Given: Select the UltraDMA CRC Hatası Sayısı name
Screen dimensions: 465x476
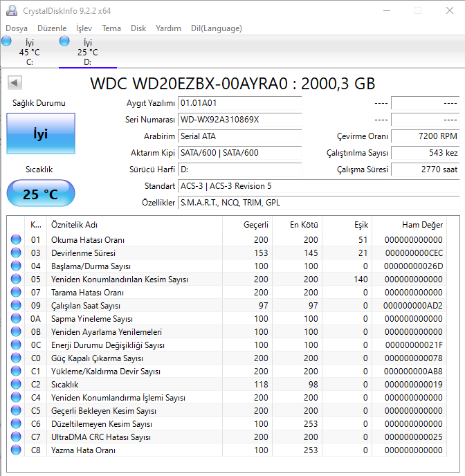Looking at the screenshot, I should click(x=101, y=437).
